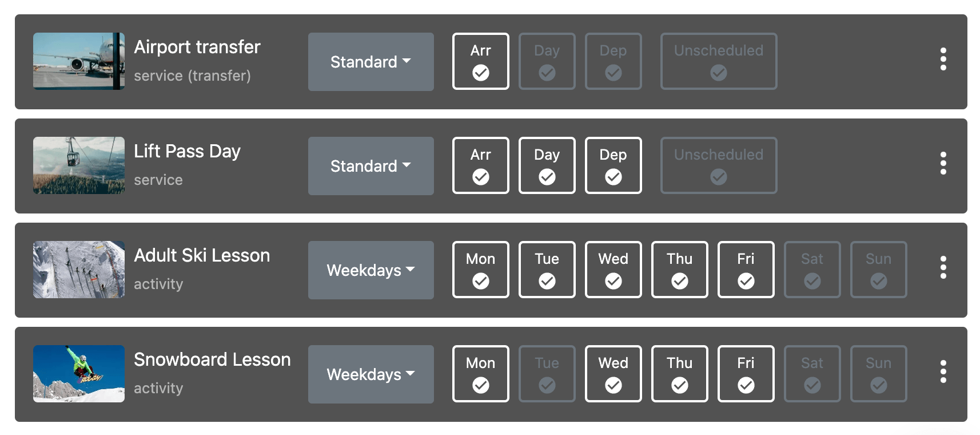
Task: Toggle Arr for Airport transfer
Action: pos(481,61)
